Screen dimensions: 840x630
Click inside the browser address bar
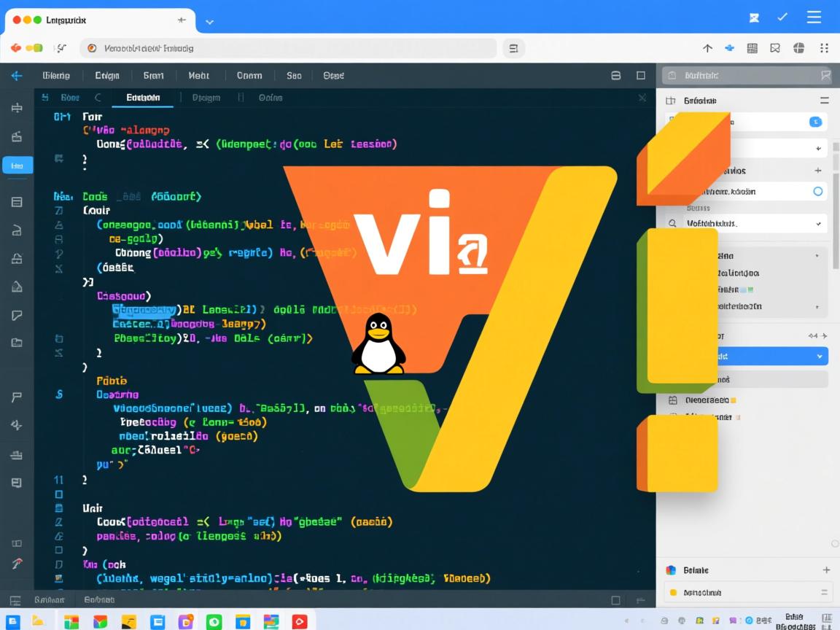pos(292,47)
